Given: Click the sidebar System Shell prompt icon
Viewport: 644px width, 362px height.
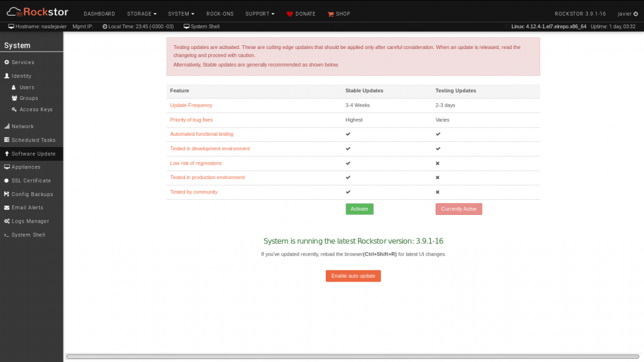Looking at the screenshot, I should click(6, 235).
